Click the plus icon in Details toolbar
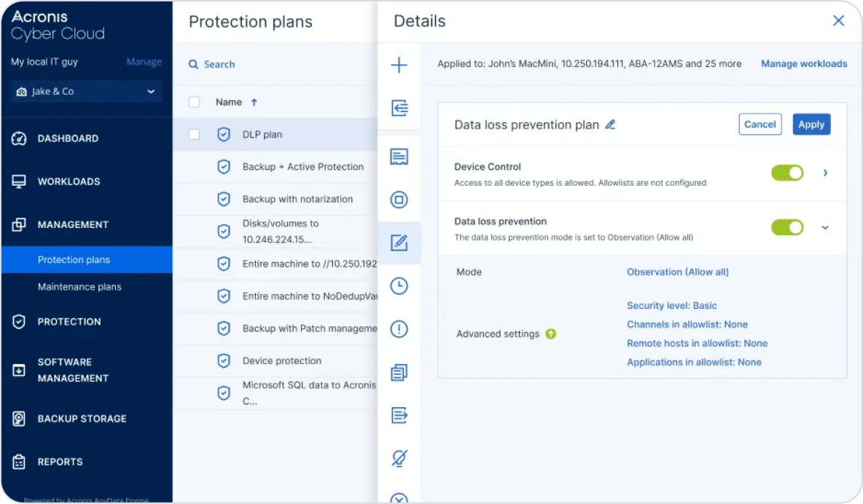This screenshot has height=504, width=863. point(399,66)
